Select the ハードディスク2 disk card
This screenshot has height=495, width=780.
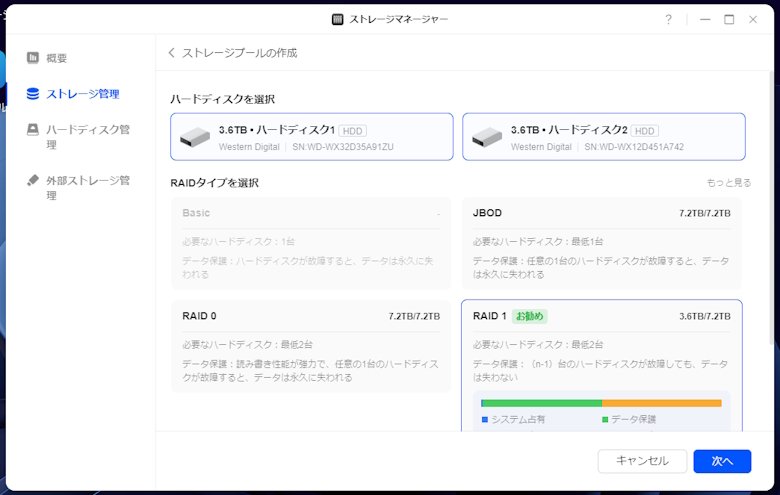click(603, 137)
